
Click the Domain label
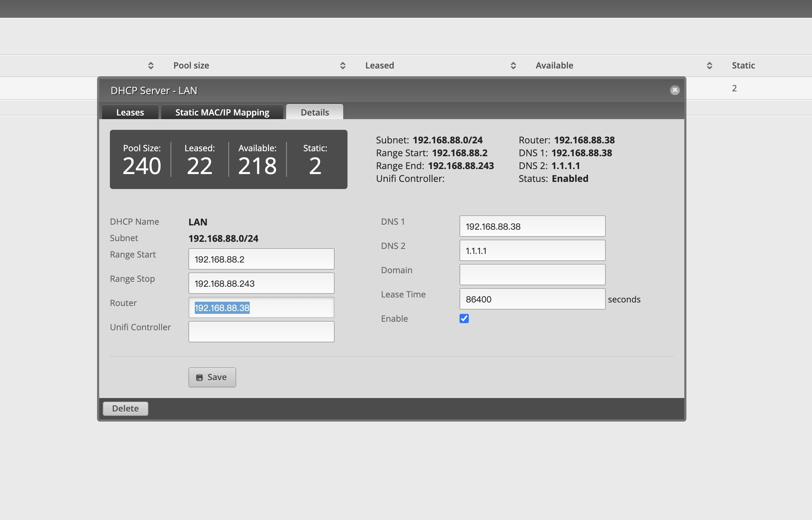tap(397, 270)
